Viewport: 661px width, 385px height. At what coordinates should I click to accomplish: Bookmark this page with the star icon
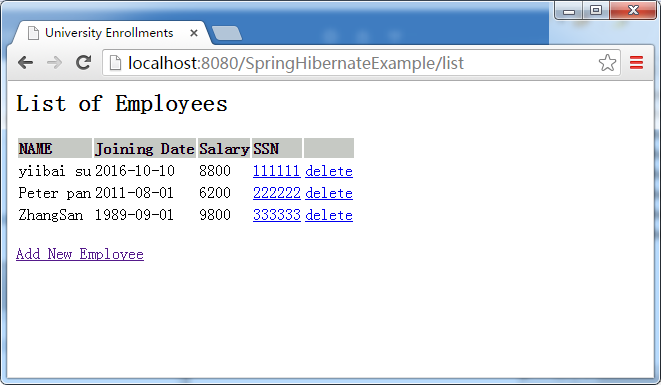coord(607,63)
